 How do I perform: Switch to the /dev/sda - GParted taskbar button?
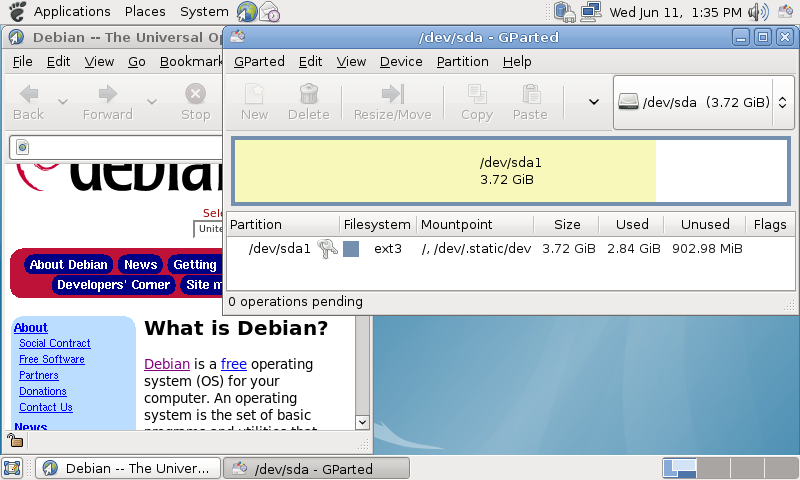pyautogui.click(x=316, y=468)
